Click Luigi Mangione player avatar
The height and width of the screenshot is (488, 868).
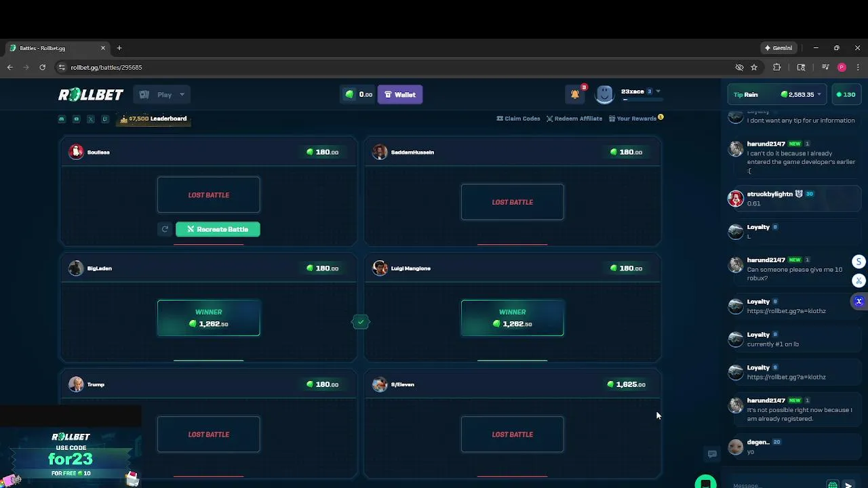point(380,268)
